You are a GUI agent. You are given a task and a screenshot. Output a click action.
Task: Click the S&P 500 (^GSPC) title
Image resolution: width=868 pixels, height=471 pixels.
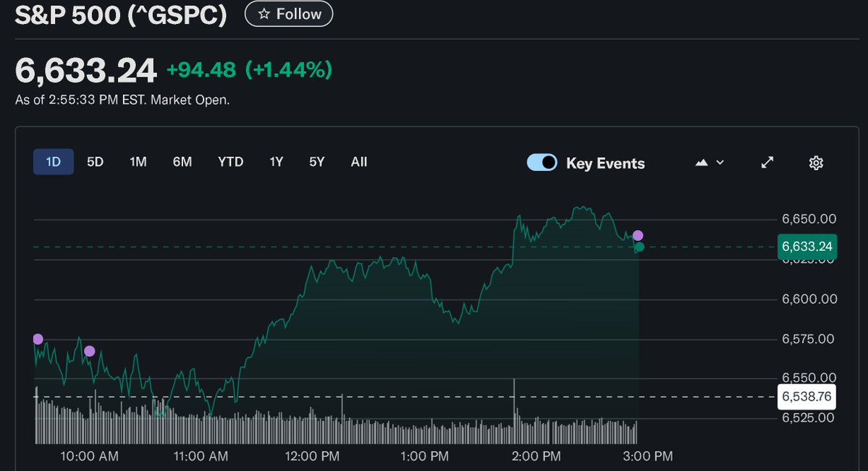(121, 14)
